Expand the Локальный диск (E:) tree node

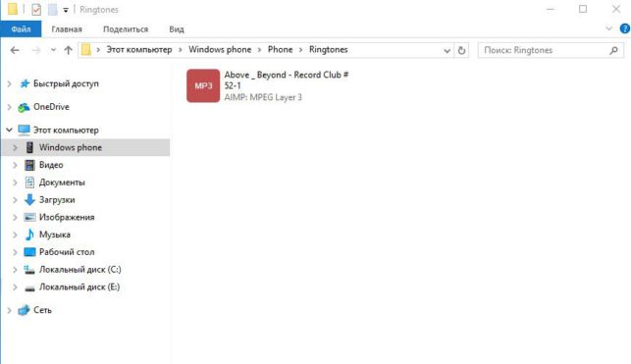15,287
